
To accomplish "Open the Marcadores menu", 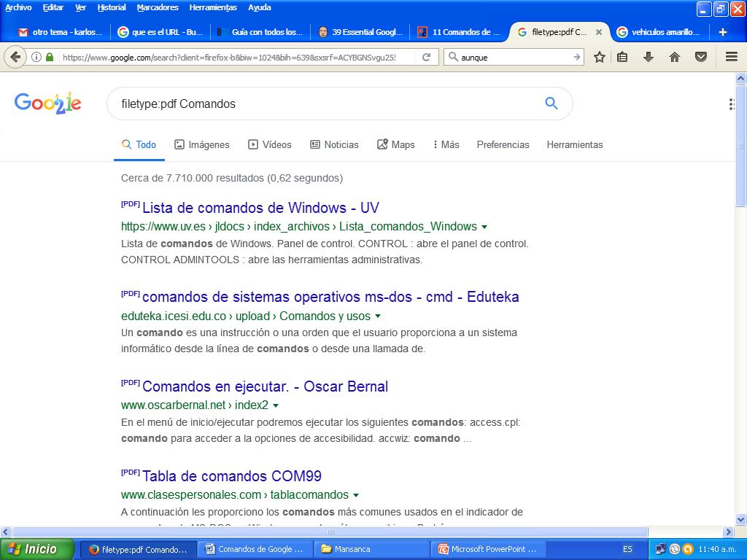I will [x=158, y=7].
